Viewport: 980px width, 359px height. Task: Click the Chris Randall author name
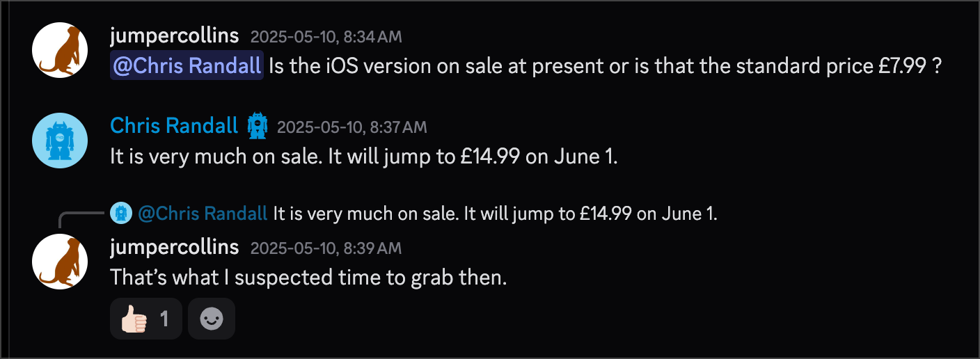point(174,126)
